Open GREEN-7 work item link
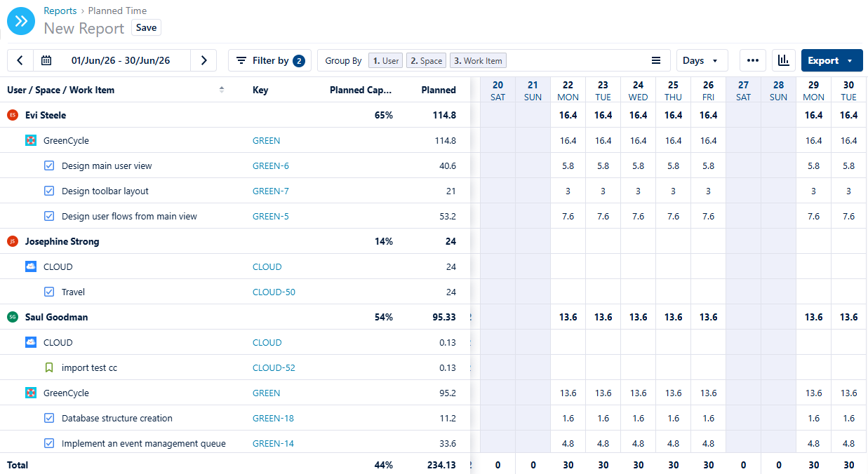 point(271,191)
